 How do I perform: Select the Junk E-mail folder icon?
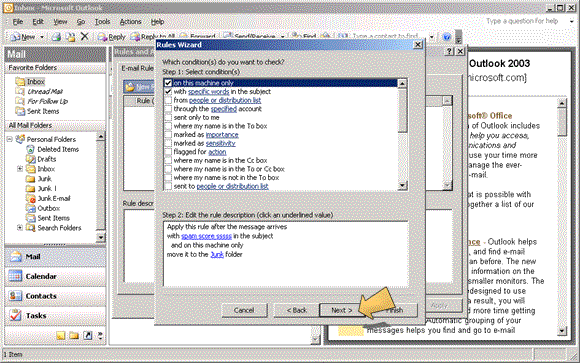(30, 198)
